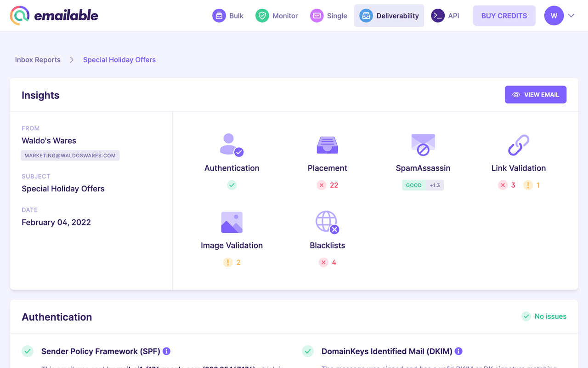Select the marketing@waldoswares.com address chip
588x368 pixels.
(x=70, y=155)
